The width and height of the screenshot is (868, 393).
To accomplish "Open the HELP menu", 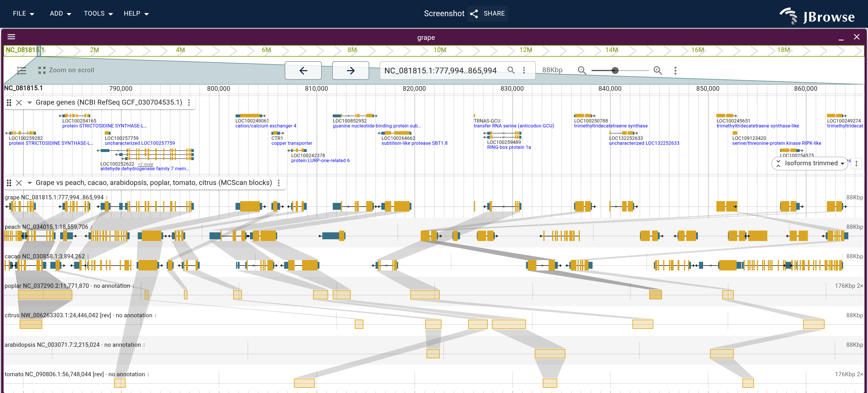I will pyautogui.click(x=136, y=14).
